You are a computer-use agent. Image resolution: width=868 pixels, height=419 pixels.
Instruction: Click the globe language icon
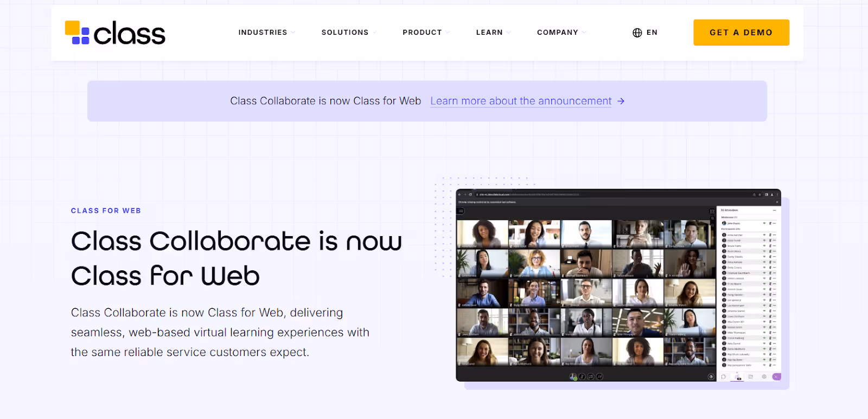click(637, 33)
